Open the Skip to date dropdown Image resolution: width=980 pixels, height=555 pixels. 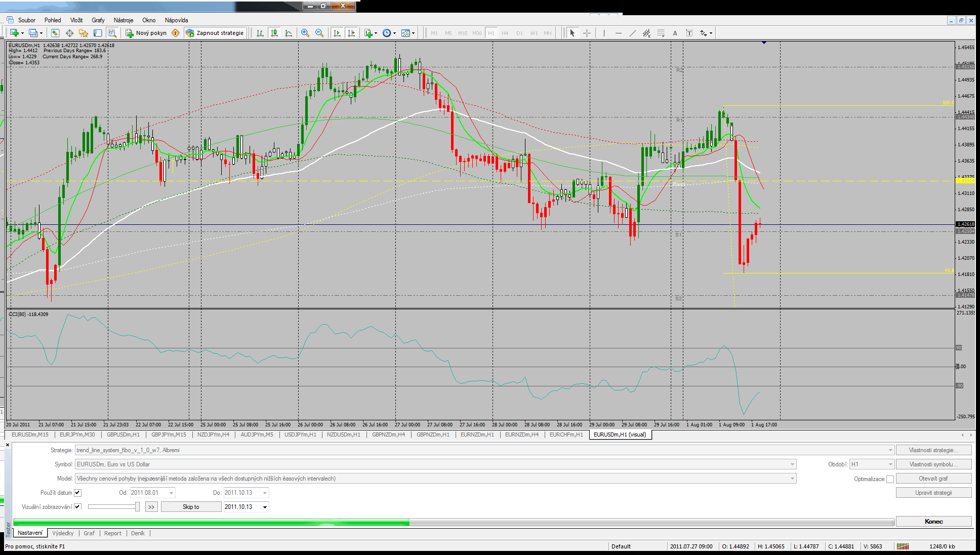point(265,507)
